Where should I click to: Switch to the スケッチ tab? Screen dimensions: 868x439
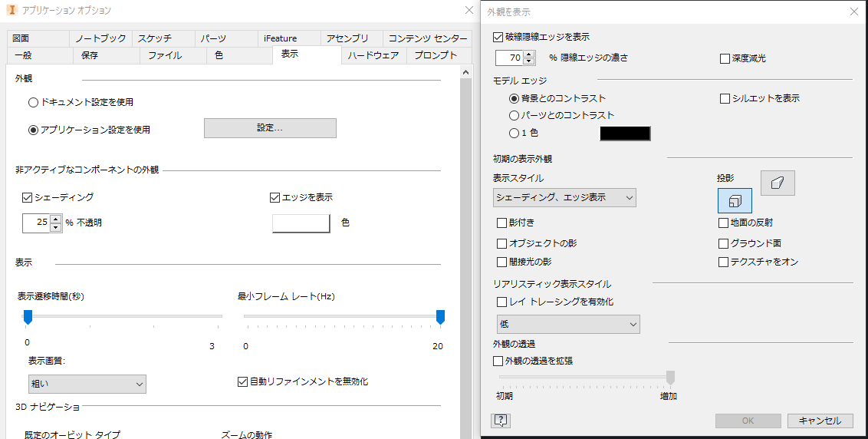(163, 38)
